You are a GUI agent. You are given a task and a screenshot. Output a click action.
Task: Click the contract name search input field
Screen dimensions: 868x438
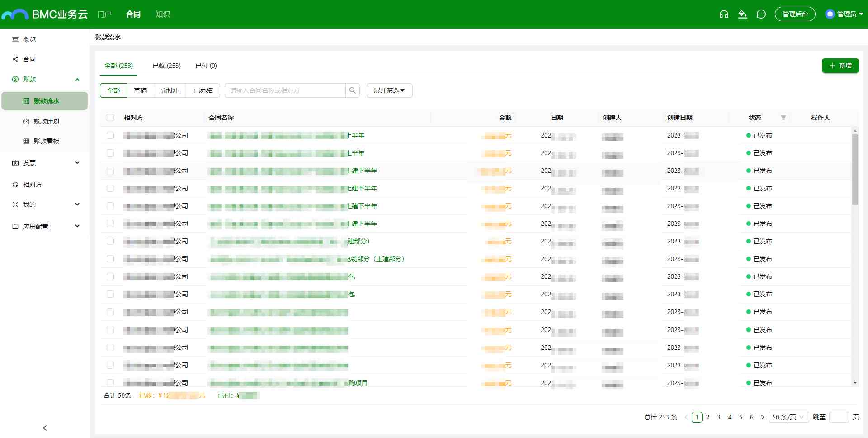point(285,90)
